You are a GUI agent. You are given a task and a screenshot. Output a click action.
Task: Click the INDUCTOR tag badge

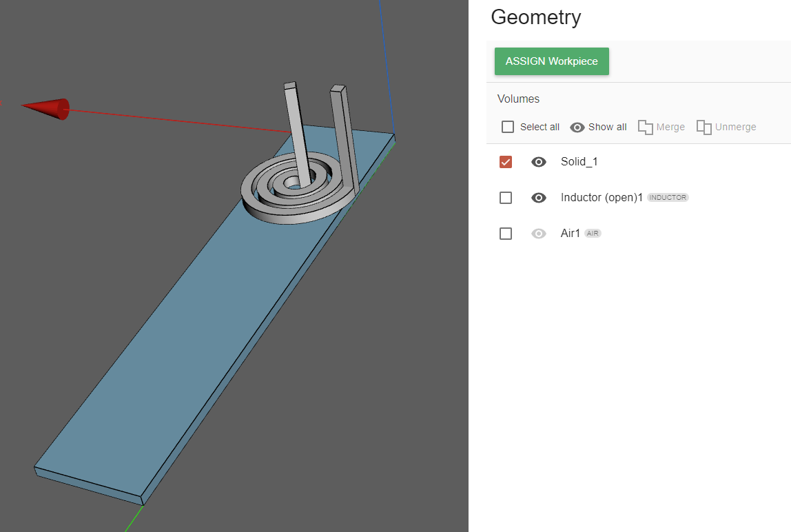click(668, 198)
